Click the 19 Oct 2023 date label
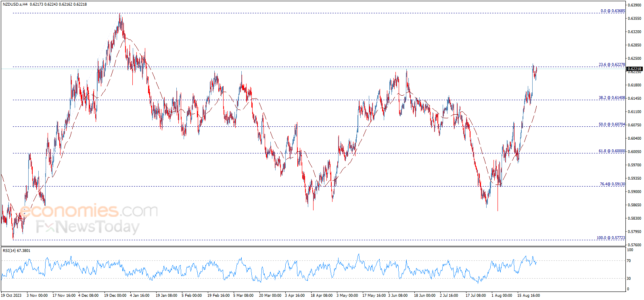Viewport: 644px width, 300px height. [x=11, y=296]
